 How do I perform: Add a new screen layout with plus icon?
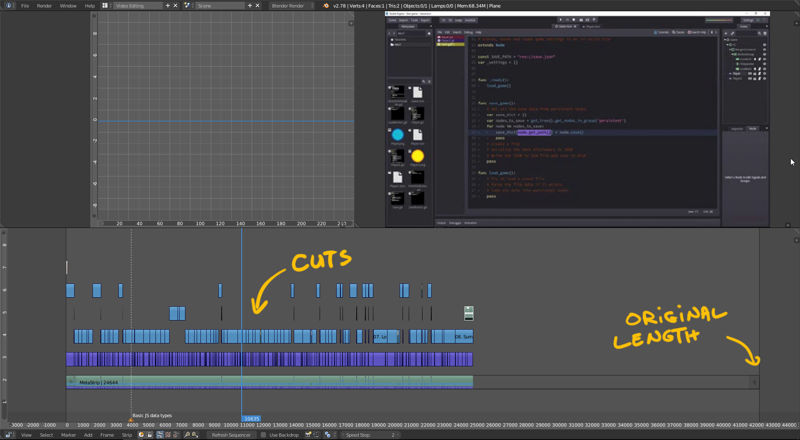(167, 6)
